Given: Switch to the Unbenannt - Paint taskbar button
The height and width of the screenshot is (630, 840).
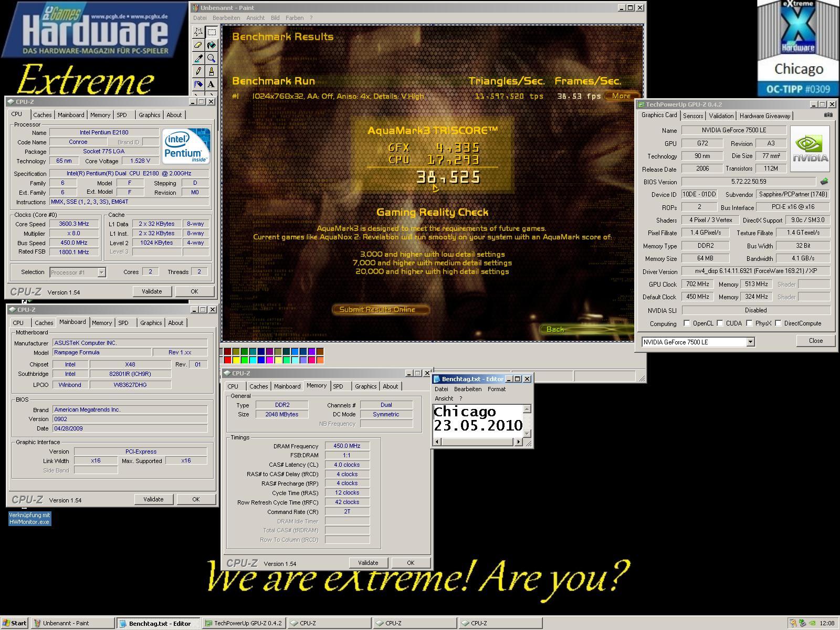Looking at the screenshot, I should click(x=72, y=623).
